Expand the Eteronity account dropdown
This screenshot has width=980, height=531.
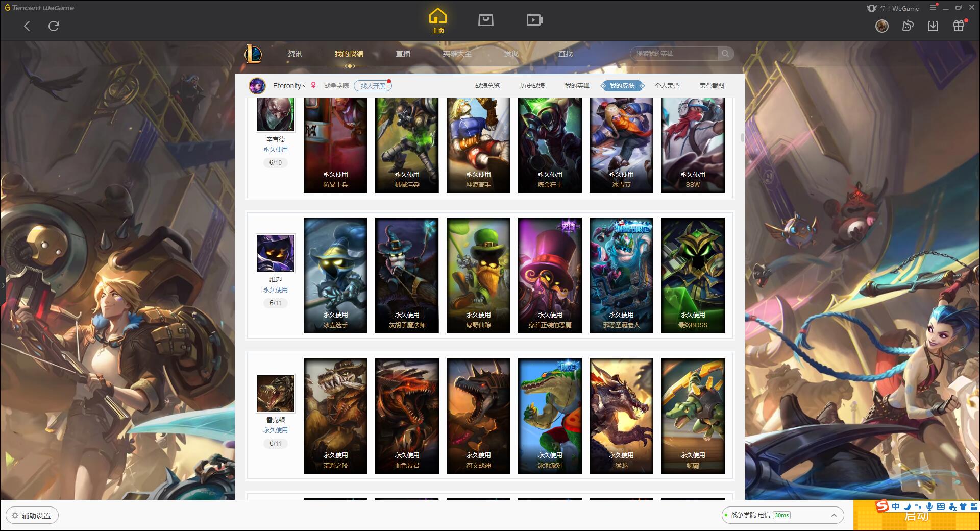(289, 86)
